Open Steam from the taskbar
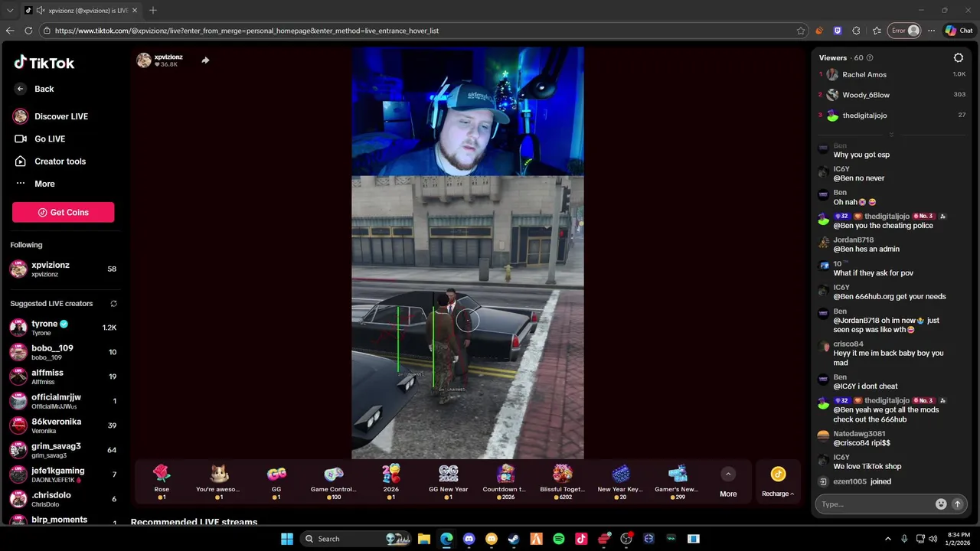Screen dimensions: 980x551 (514, 539)
